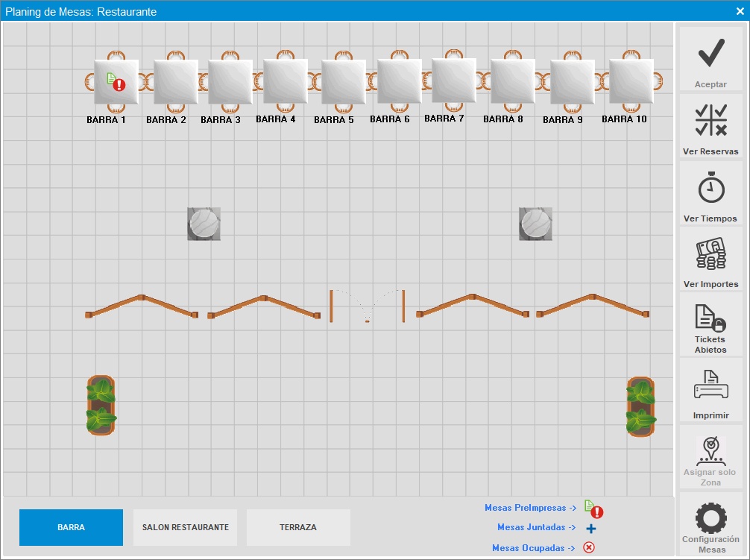The height and width of the screenshot is (560, 750).
Task: Select table BARRA 5
Action: [x=343, y=82]
